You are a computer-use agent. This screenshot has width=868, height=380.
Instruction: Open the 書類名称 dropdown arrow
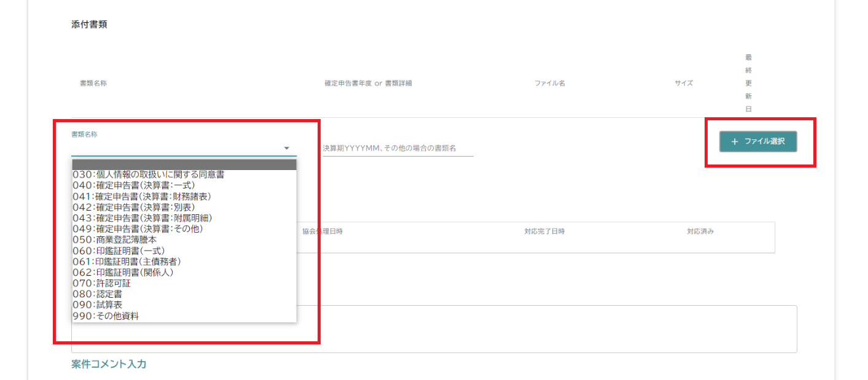coord(286,149)
